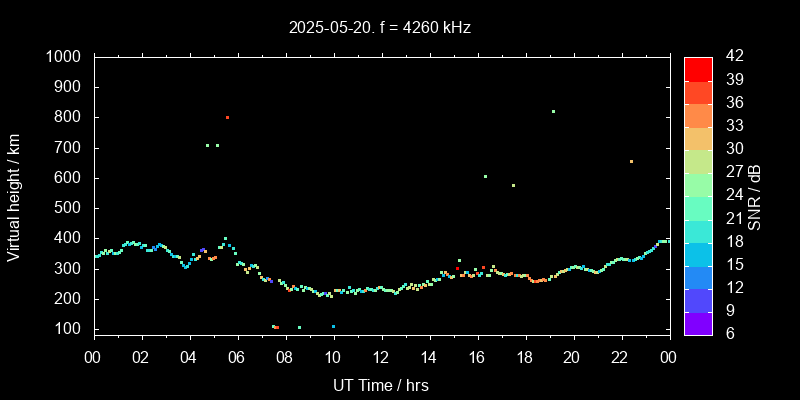Click the cyan point near 100 km at 10 hrs

(x=333, y=326)
